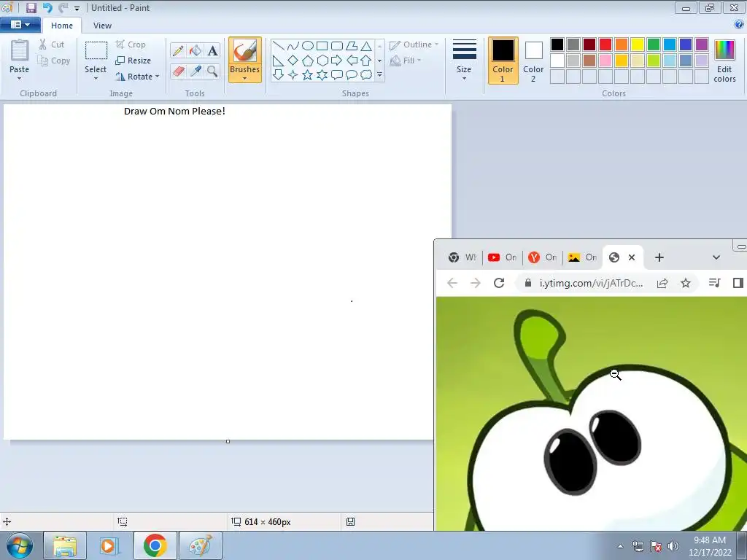Image resolution: width=747 pixels, height=560 pixels.
Task: Open the Windows Start menu
Action: coord(20,545)
